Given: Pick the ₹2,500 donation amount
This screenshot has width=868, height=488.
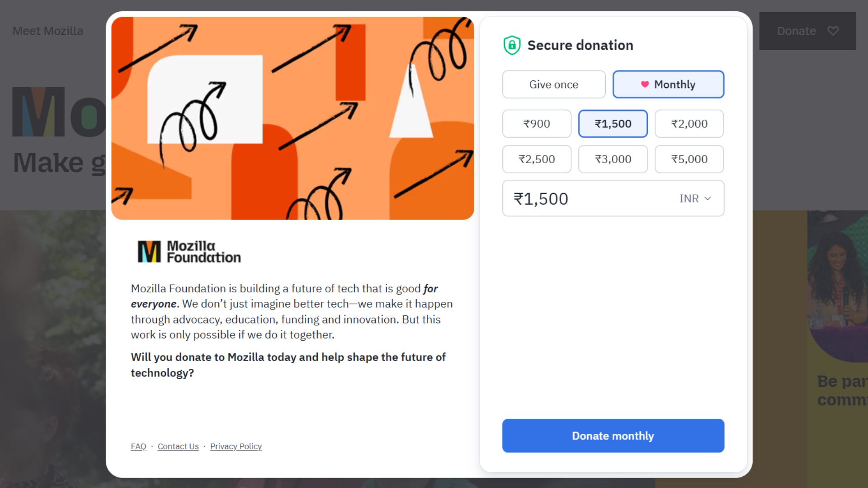Looking at the screenshot, I should pyautogui.click(x=537, y=159).
